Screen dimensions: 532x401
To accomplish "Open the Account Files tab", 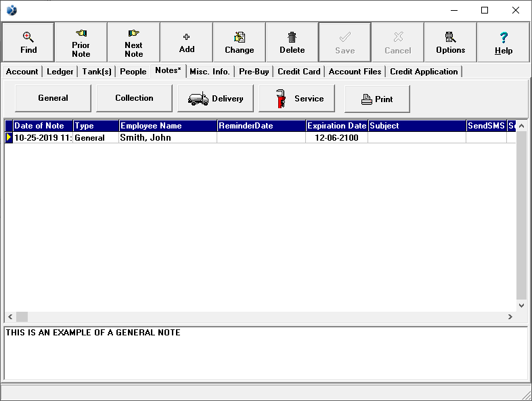I will [x=355, y=72].
